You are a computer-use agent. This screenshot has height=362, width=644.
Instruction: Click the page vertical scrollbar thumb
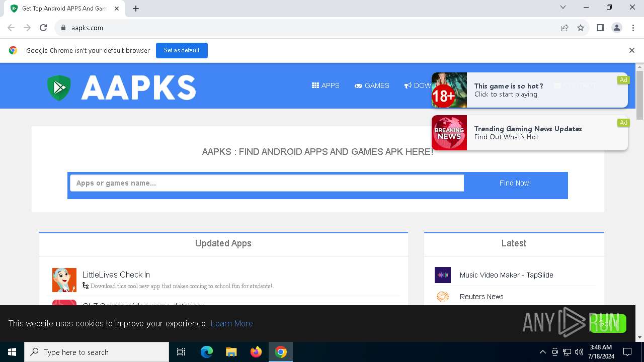pos(640,95)
